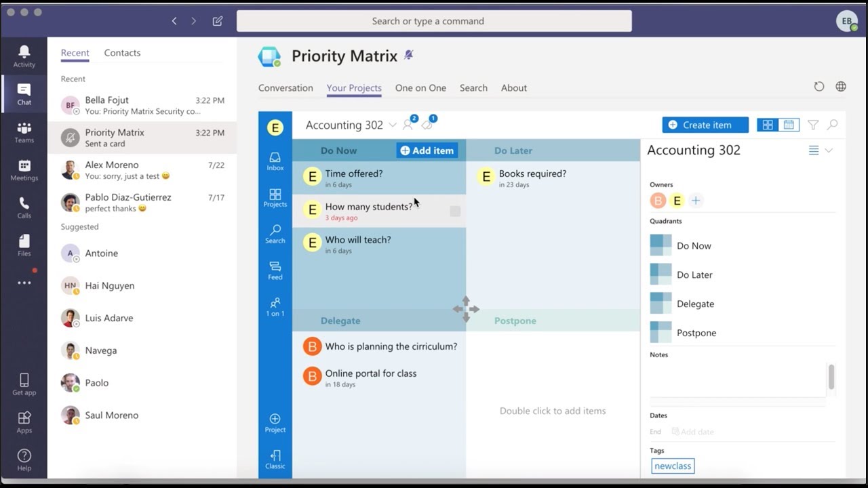Open Help in the Teams sidebar
The width and height of the screenshot is (868, 488).
[24, 460]
